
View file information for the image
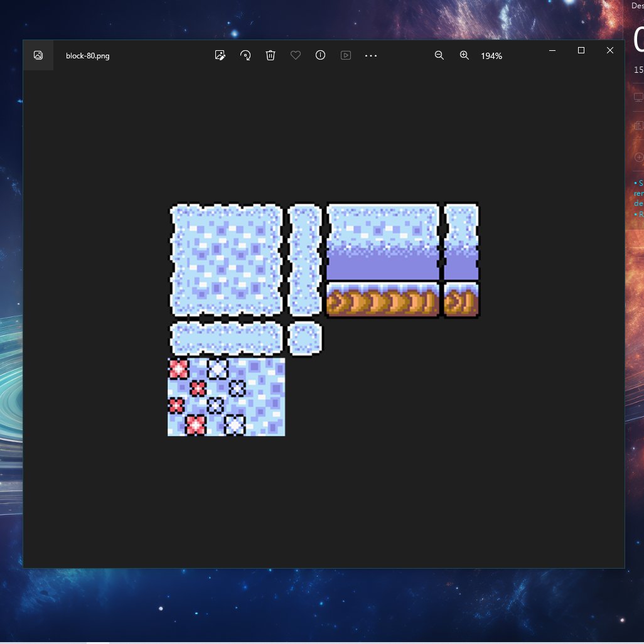pyautogui.click(x=320, y=55)
